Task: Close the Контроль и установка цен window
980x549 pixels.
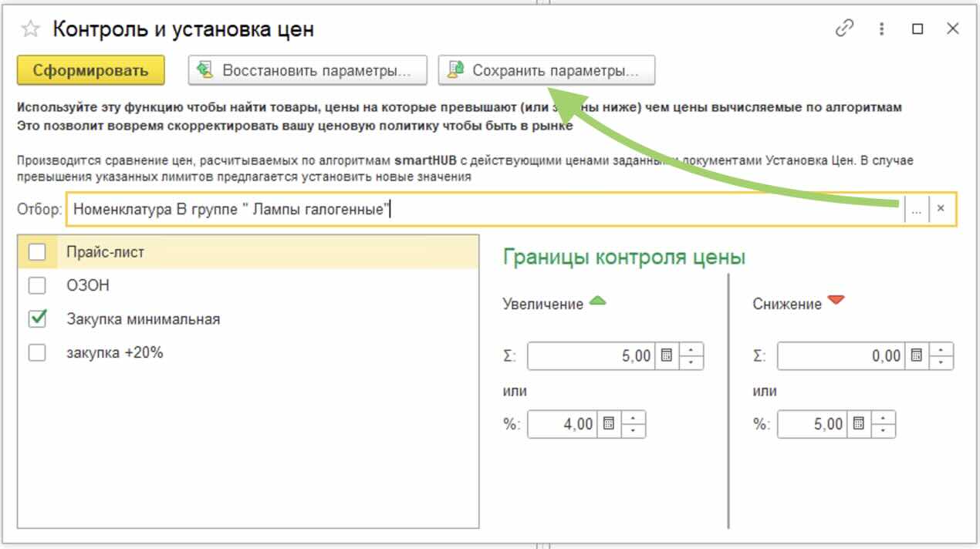Action: [x=953, y=29]
